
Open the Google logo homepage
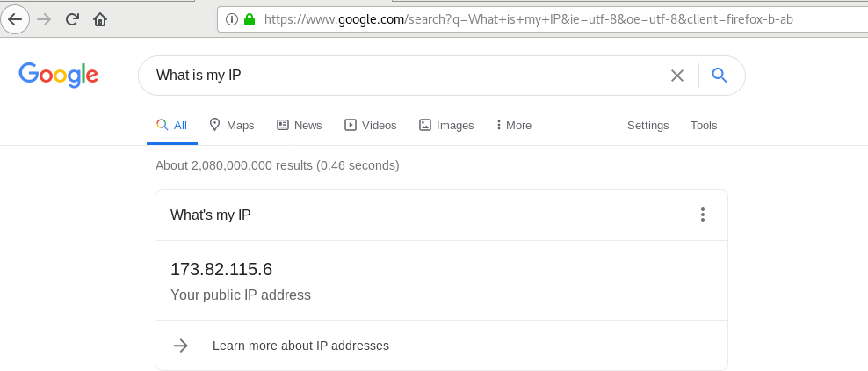(58, 75)
